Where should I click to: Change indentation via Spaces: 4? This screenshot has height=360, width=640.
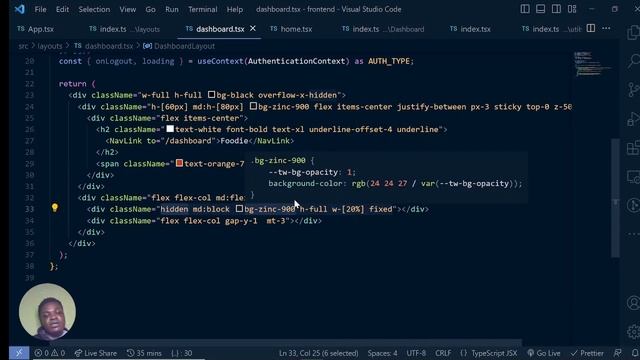click(382, 353)
